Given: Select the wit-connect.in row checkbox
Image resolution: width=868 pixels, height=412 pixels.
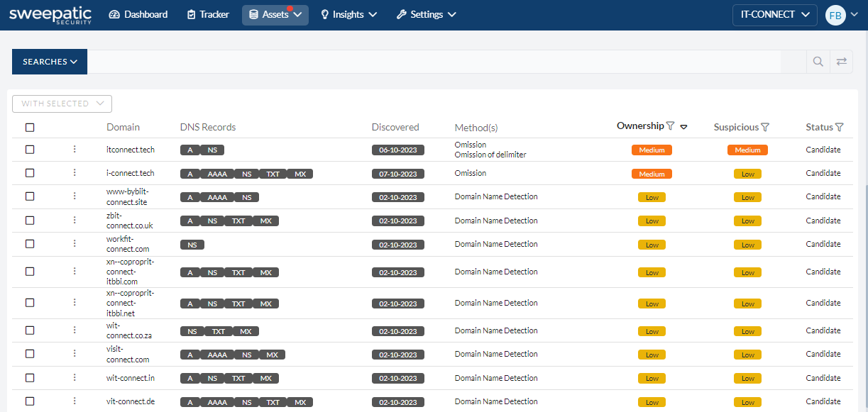Looking at the screenshot, I should click(30, 378).
